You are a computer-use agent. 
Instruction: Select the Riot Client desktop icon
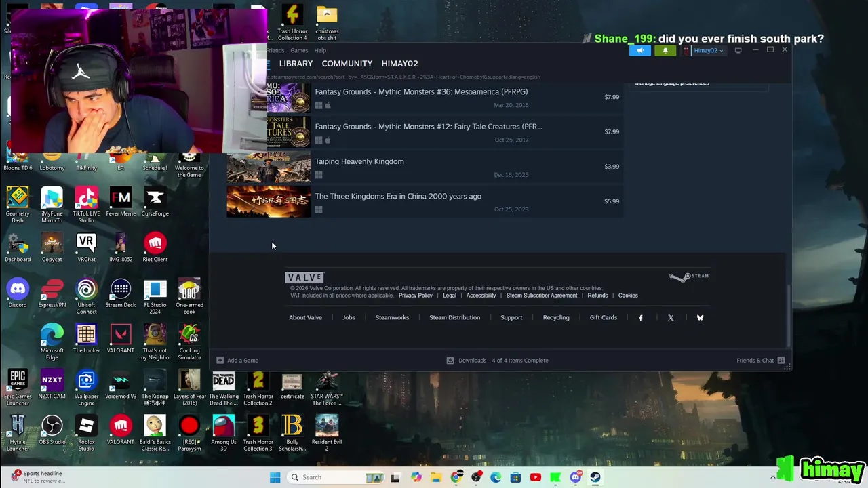click(155, 248)
